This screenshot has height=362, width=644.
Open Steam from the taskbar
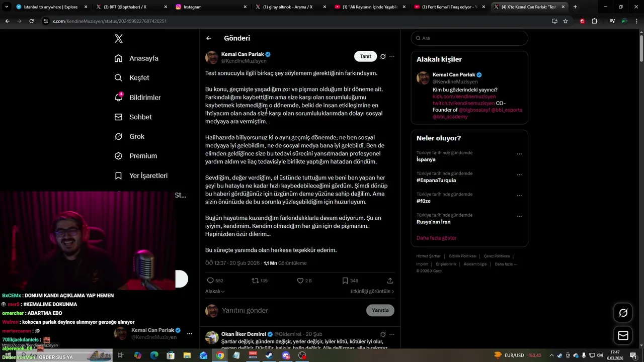point(269,355)
